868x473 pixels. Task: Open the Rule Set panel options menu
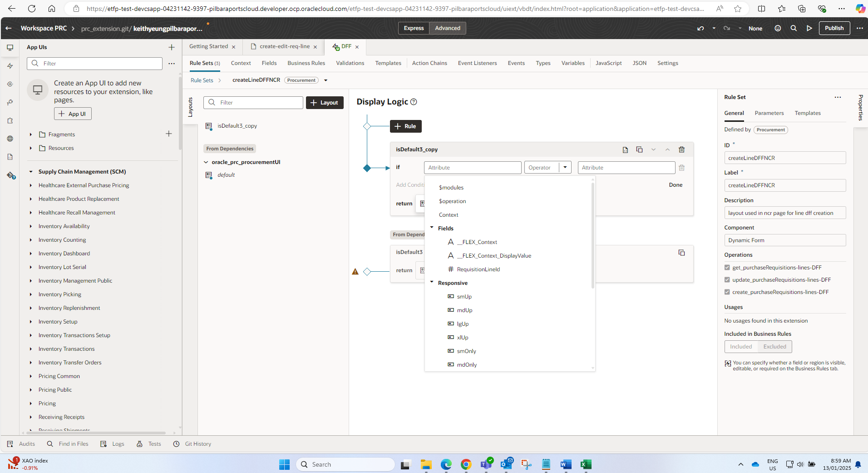click(838, 97)
